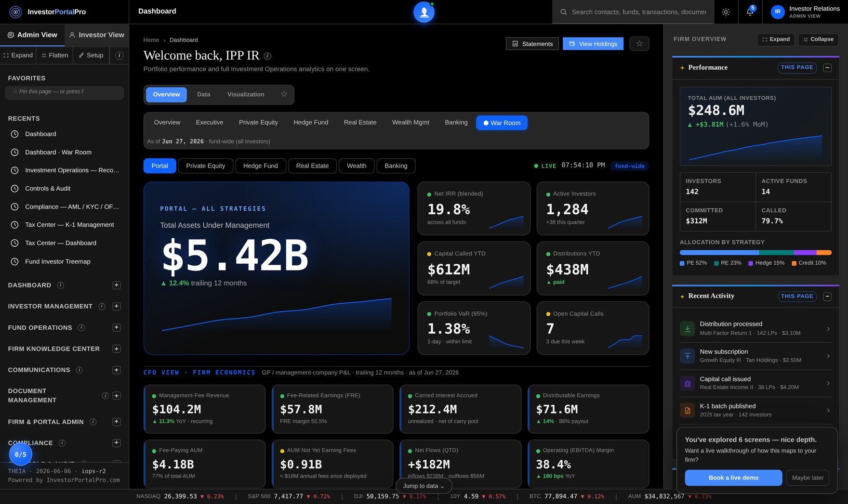Expand the INVESTOR MANAGEMENT section
The height and width of the screenshot is (504, 848).
click(x=117, y=306)
